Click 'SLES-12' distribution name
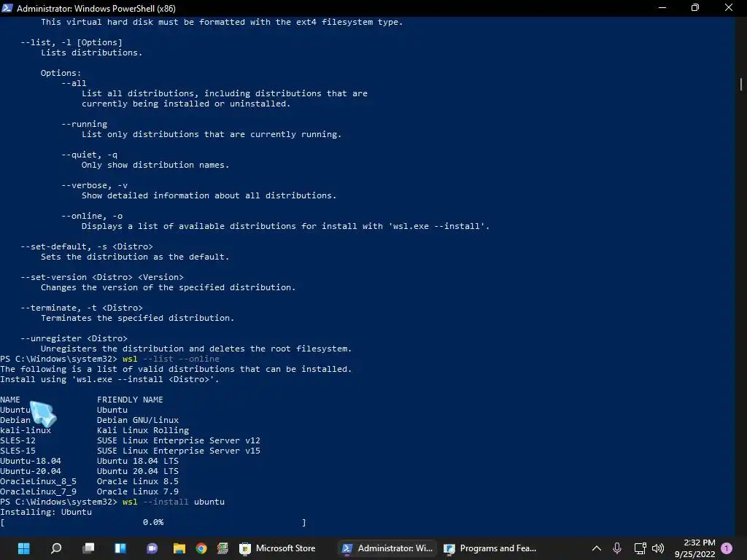The height and width of the screenshot is (560, 747). 18,440
